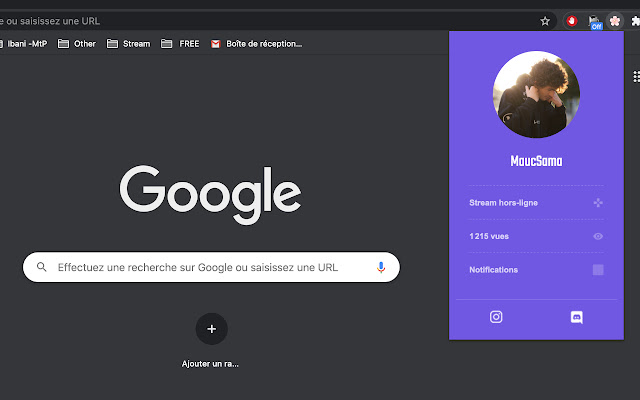Click the MoucSama username

[536, 160]
